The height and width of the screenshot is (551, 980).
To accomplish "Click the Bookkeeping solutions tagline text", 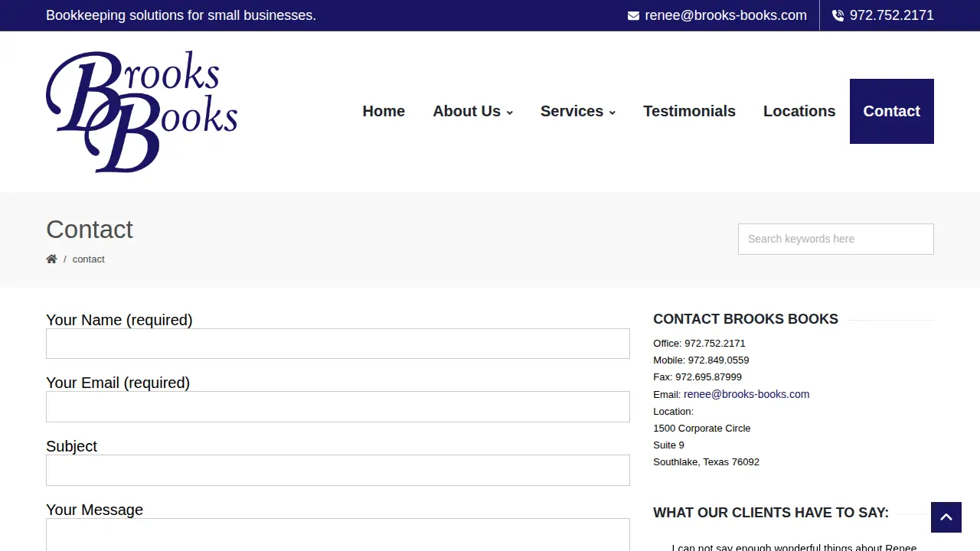I will tap(181, 15).
